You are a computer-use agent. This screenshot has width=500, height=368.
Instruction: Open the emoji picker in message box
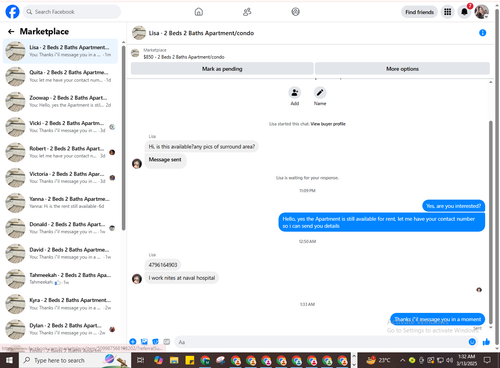tap(472, 342)
